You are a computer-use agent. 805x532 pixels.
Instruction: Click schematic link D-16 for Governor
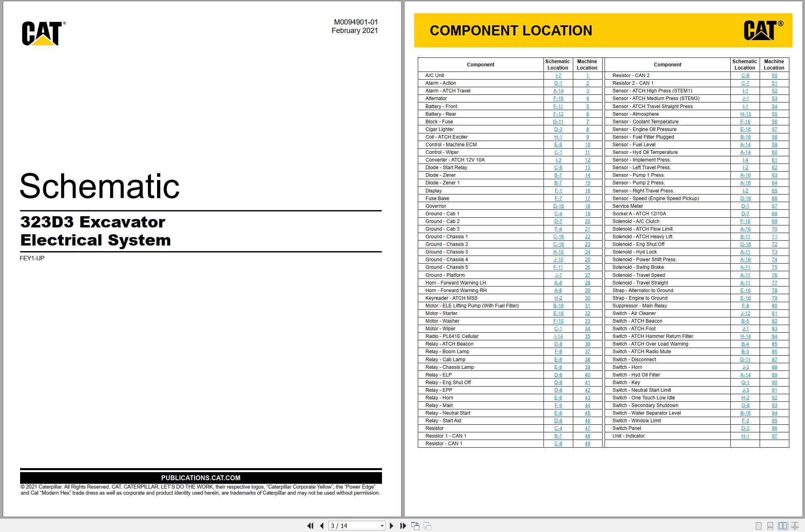558,206
